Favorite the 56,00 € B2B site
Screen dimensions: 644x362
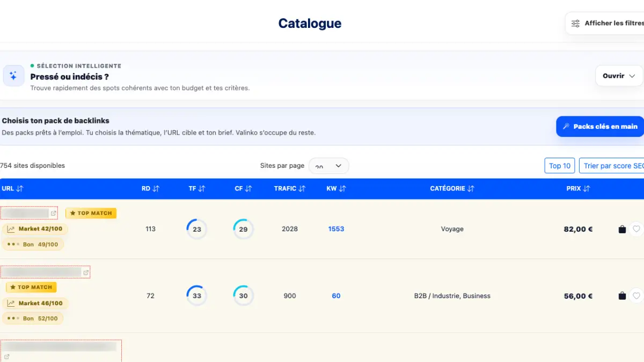(636, 296)
